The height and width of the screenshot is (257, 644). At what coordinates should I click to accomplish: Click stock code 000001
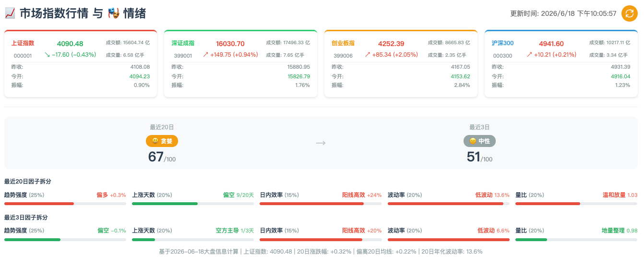point(23,56)
